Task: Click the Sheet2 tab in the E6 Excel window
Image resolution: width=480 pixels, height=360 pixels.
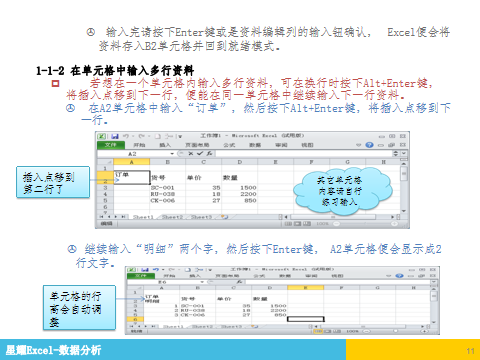Action: tap(202, 326)
